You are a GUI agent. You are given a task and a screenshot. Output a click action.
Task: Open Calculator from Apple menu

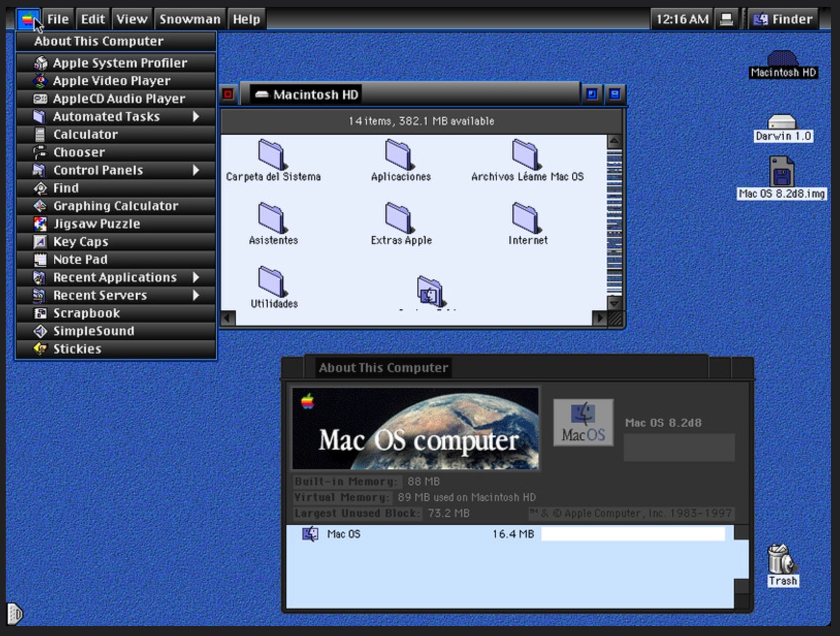click(x=116, y=135)
